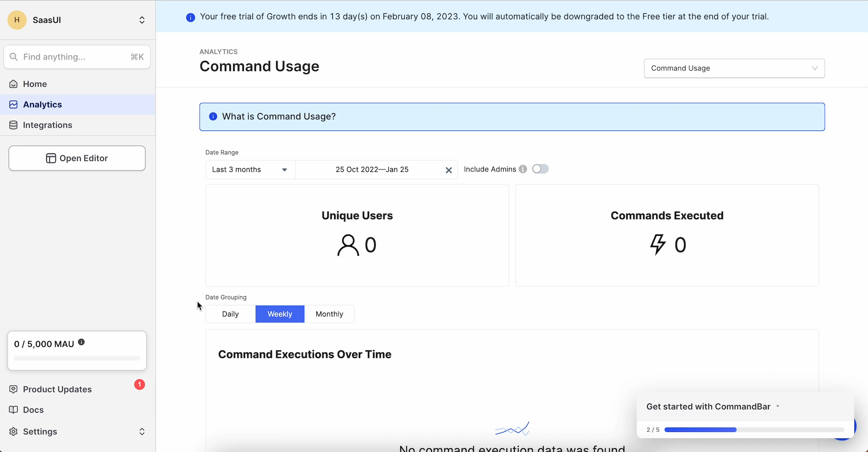Clear the selected date range with the X
Screen dimensions: 868x452
(x=449, y=170)
